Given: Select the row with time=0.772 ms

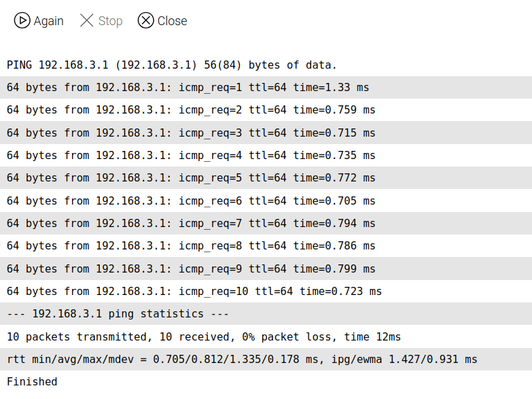Looking at the screenshot, I should coord(191,178).
